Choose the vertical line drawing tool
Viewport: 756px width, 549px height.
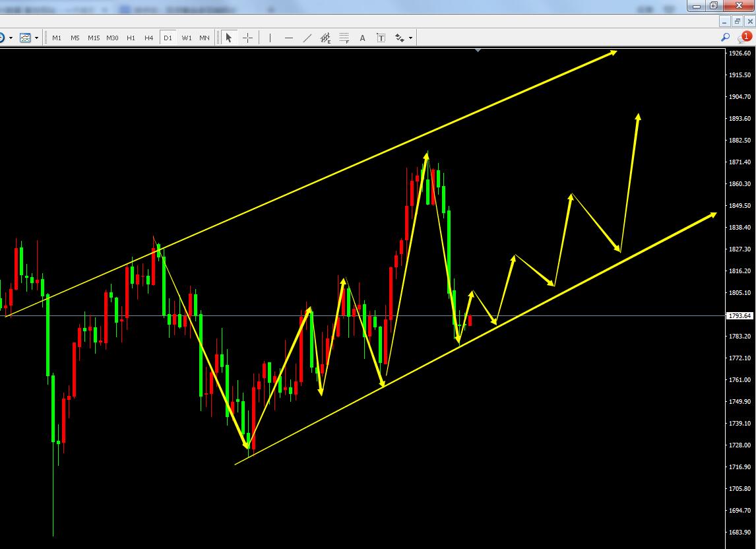(270, 38)
